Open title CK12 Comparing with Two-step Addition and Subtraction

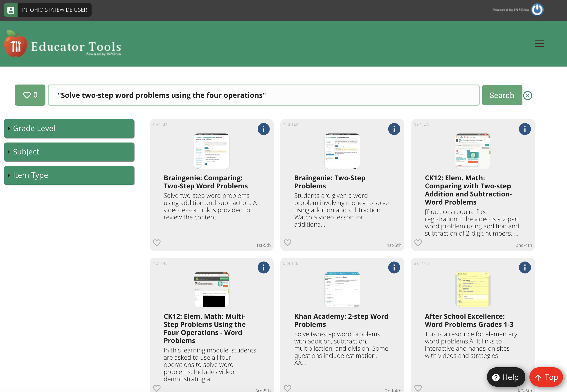point(468,190)
